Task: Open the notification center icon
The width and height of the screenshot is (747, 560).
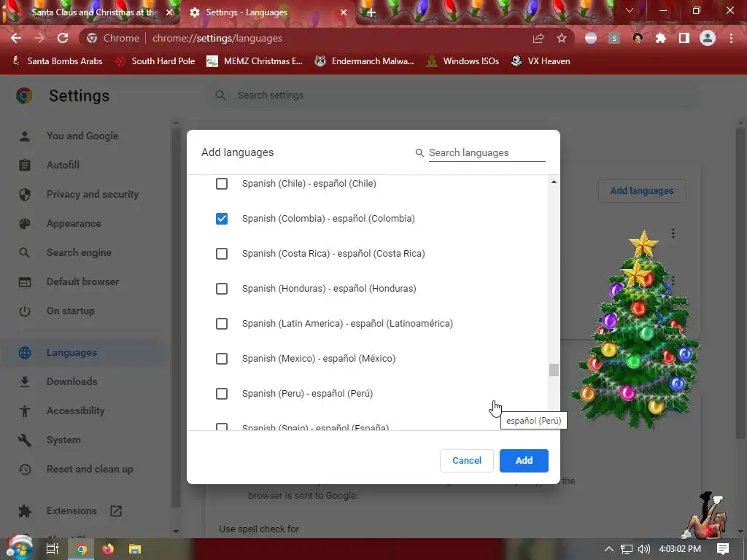Action: (723, 549)
